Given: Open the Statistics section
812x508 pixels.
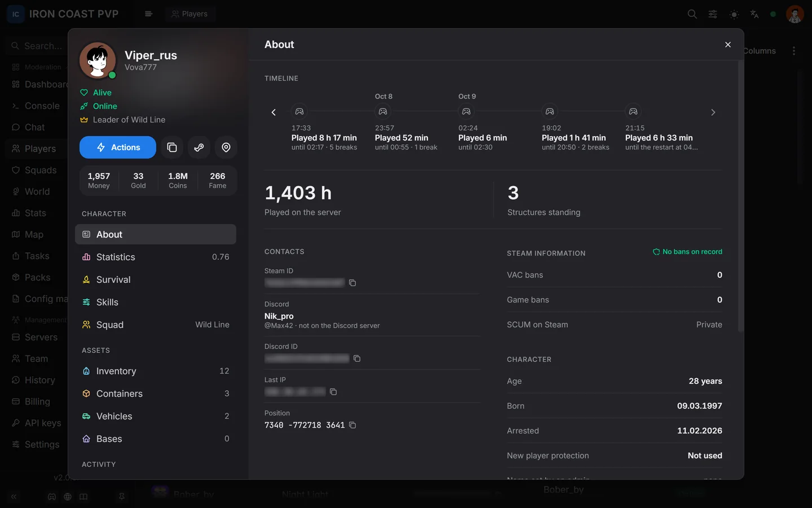Looking at the screenshot, I should coord(156,257).
